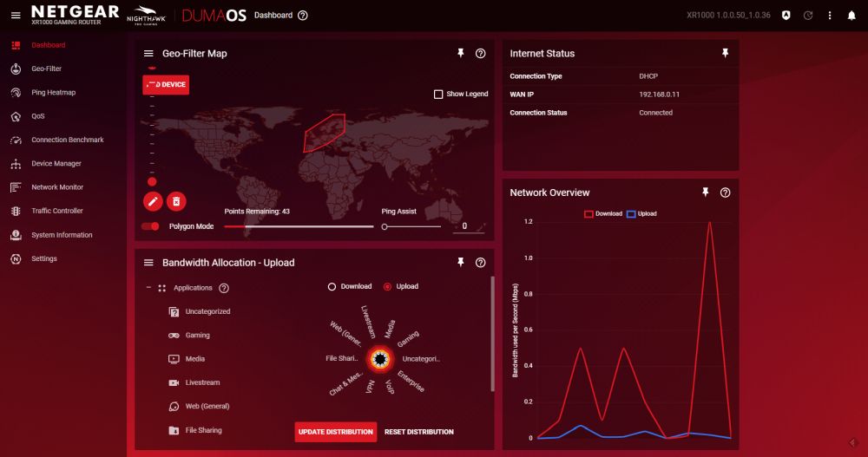The width and height of the screenshot is (868, 457).
Task: Click the Points Remaining slider bar
Action: [x=299, y=226]
